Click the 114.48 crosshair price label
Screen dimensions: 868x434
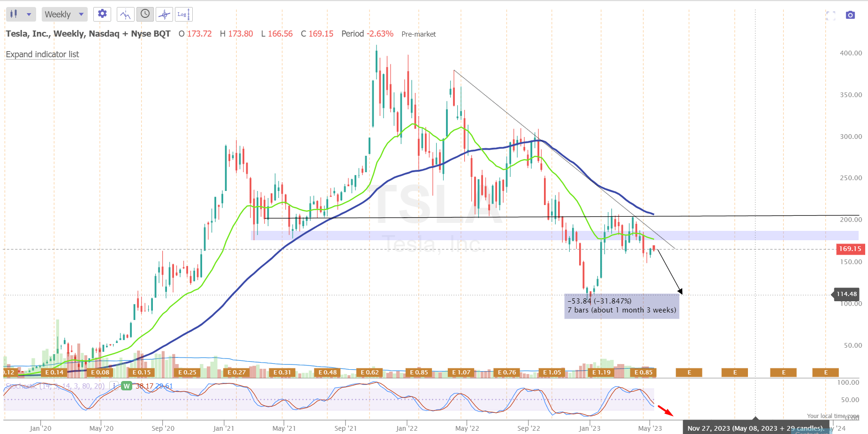pyautogui.click(x=847, y=294)
